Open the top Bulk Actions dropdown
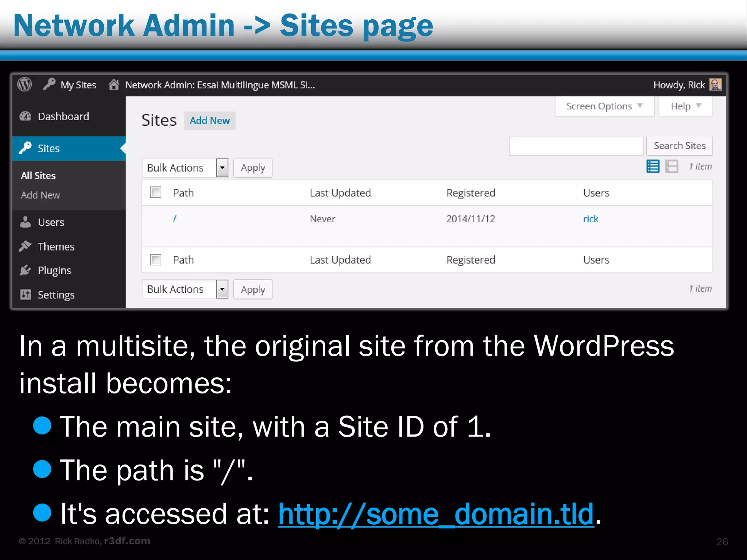 [185, 168]
